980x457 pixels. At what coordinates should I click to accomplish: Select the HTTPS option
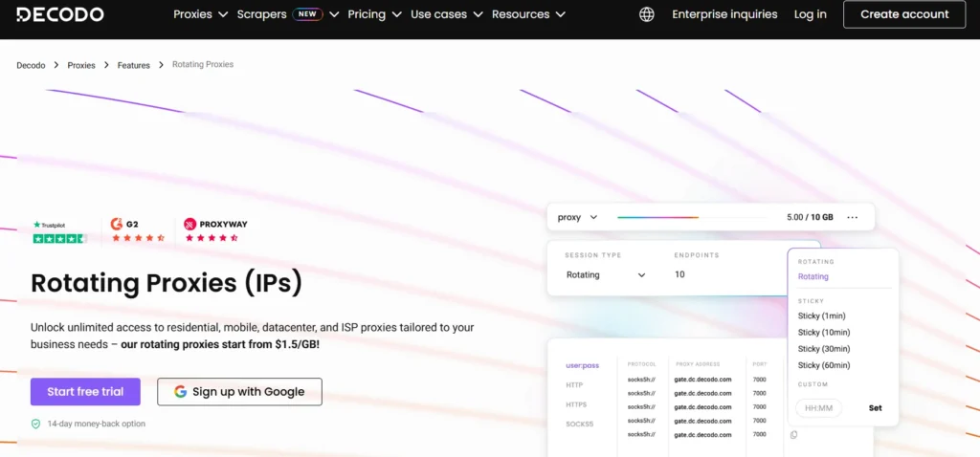[x=576, y=404]
